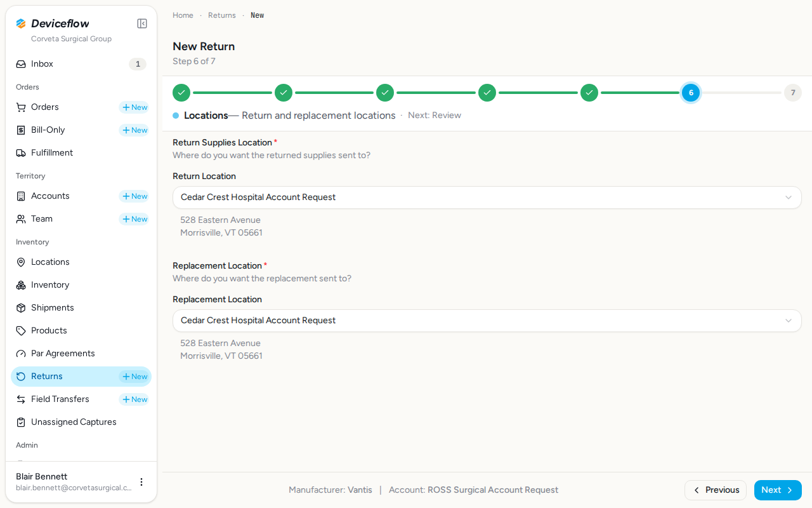812x508 pixels.
Task: Select the Bill-Only sidebar icon
Action: 21,130
